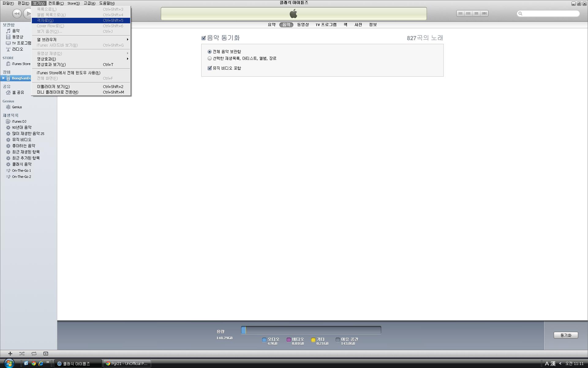Open iTunes DJ playlist
588x368 pixels.
19,121
